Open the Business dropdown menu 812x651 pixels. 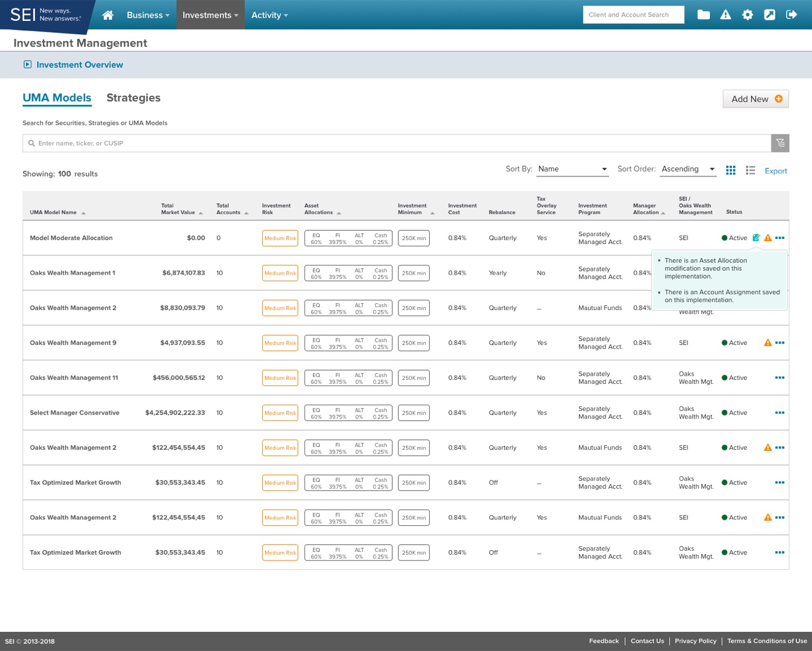[x=148, y=15]
